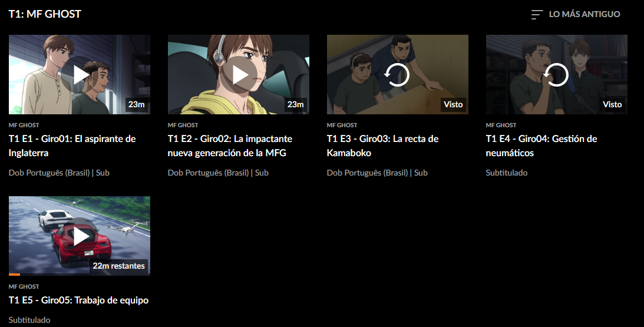
Task: Replay episode 4 via the circular arrow icon
Action: pyautogui.click(x=556, y=75)
